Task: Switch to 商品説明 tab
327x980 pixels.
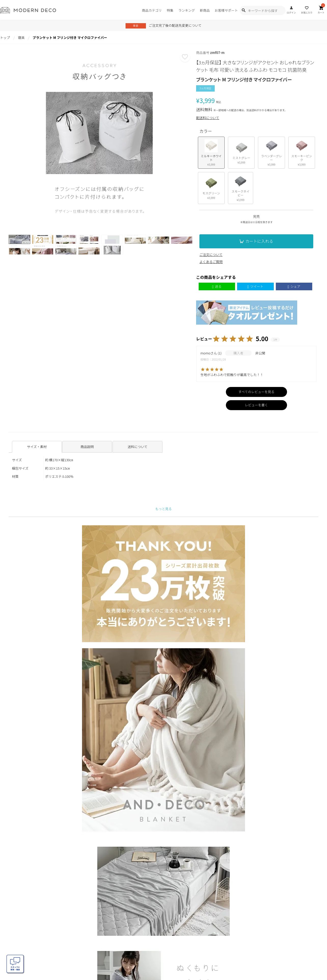Action: pos(87,447)
